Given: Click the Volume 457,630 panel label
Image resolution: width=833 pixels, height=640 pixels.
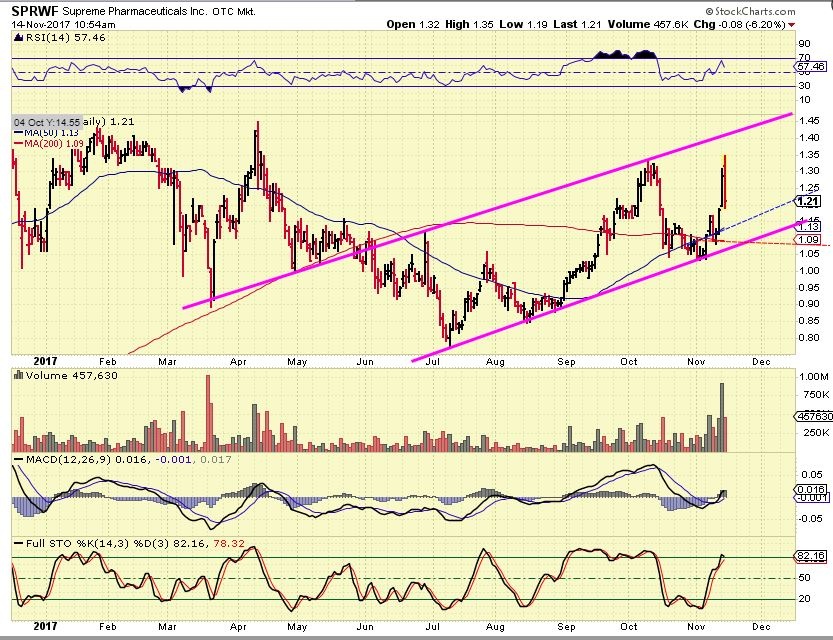Looking at the screenshot, I should coord(61,376).
